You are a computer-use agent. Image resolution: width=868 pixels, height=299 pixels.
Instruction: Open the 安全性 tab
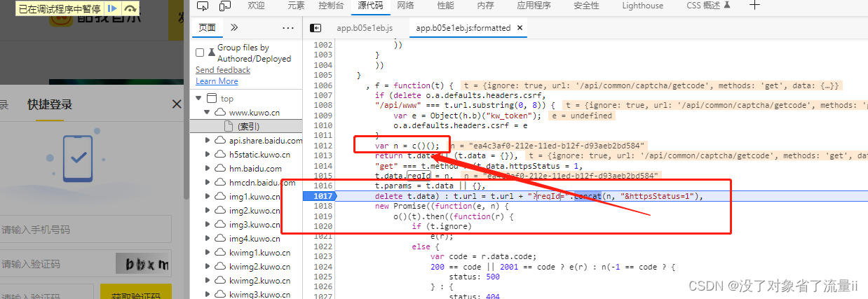pos(586,6)
